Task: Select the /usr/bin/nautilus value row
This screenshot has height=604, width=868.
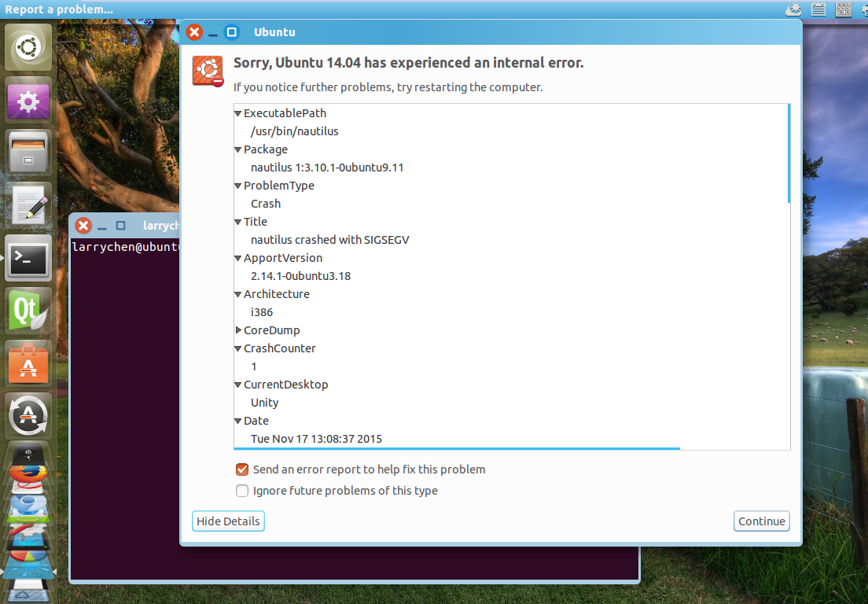Action: coord(512,131)
